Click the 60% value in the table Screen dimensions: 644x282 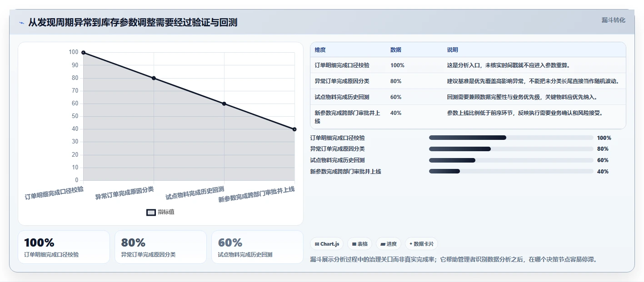coord(396,97)
